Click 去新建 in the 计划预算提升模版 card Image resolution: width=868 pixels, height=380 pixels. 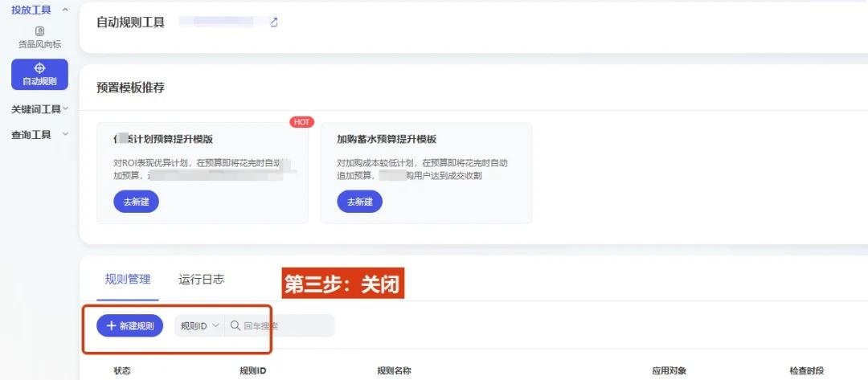136,202
